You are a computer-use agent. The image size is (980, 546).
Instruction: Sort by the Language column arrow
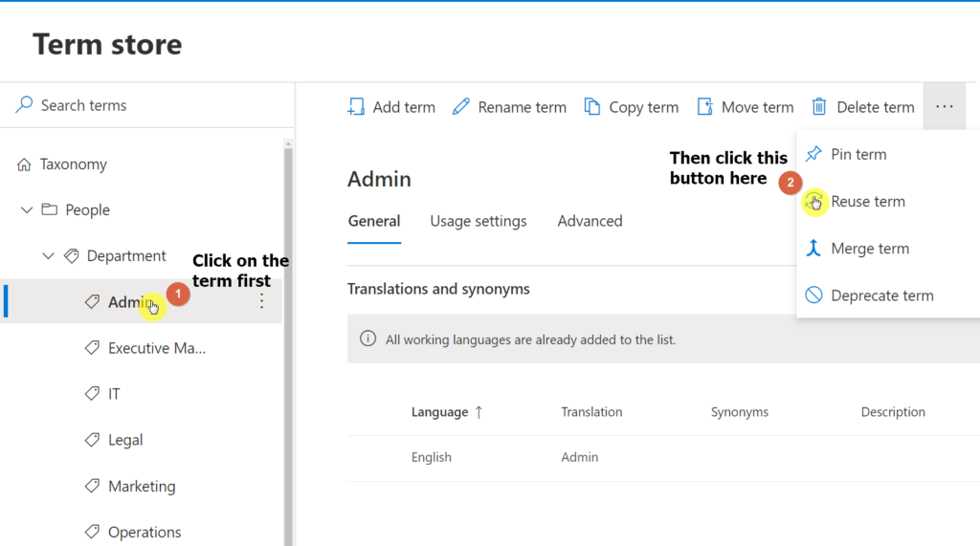coord(479,412)
